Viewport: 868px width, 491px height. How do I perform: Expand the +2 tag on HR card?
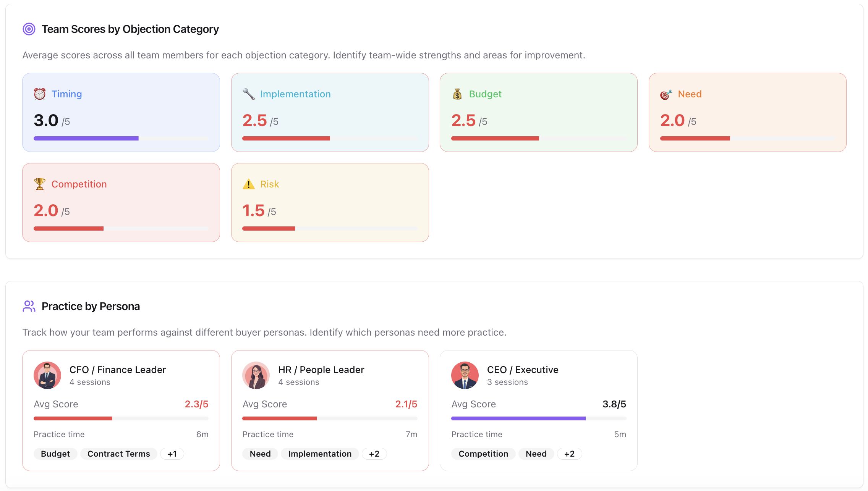pos(374,454)
